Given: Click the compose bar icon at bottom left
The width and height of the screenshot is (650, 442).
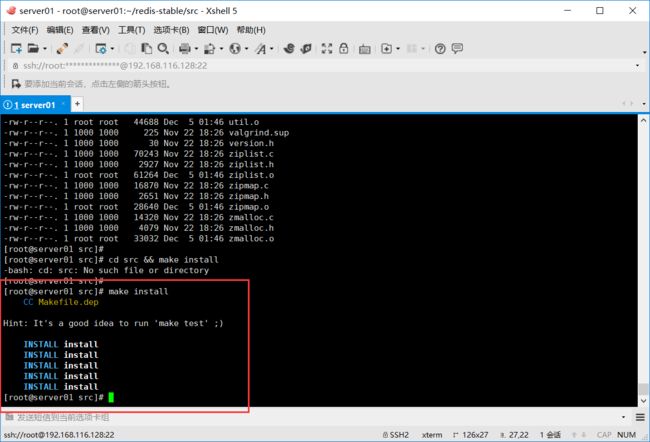Looking at the screenshot, I should (x=10, y=417).
